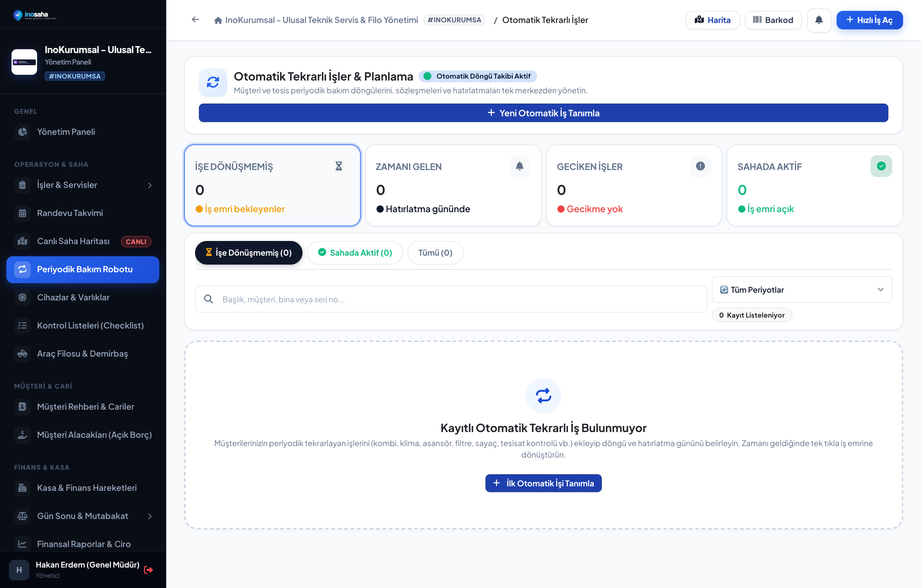
Task: Click the exclamation icon on Geciken İşler card
Action: [700, 166]
